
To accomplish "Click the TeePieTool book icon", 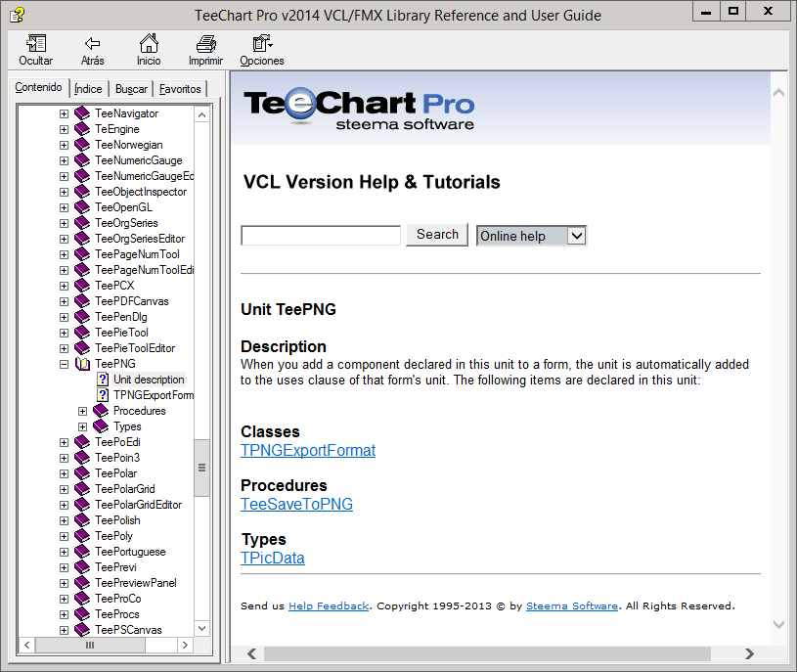I will (82, 333).
